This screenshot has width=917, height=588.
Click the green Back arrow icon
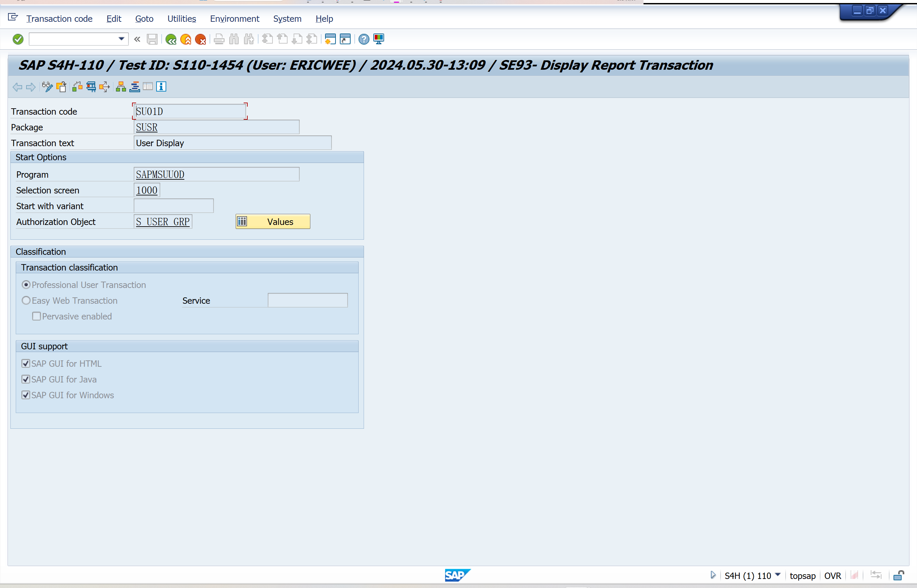coord(171,39)
